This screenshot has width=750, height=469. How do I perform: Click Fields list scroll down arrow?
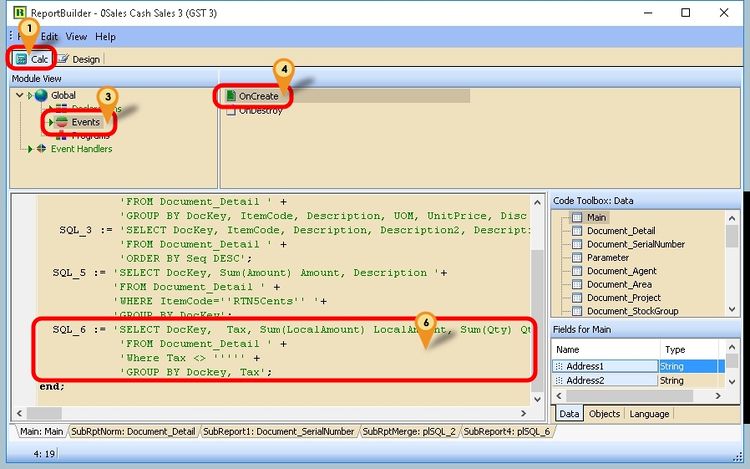point(732,381)
